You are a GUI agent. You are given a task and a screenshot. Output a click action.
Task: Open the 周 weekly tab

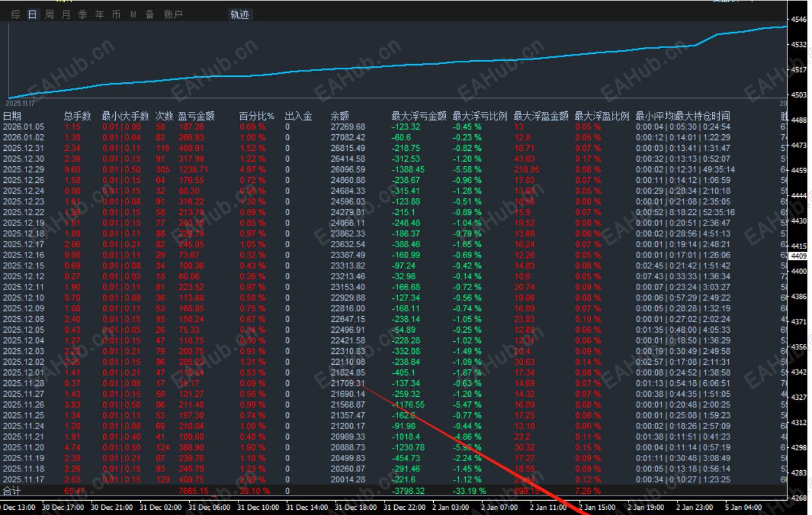49,14
